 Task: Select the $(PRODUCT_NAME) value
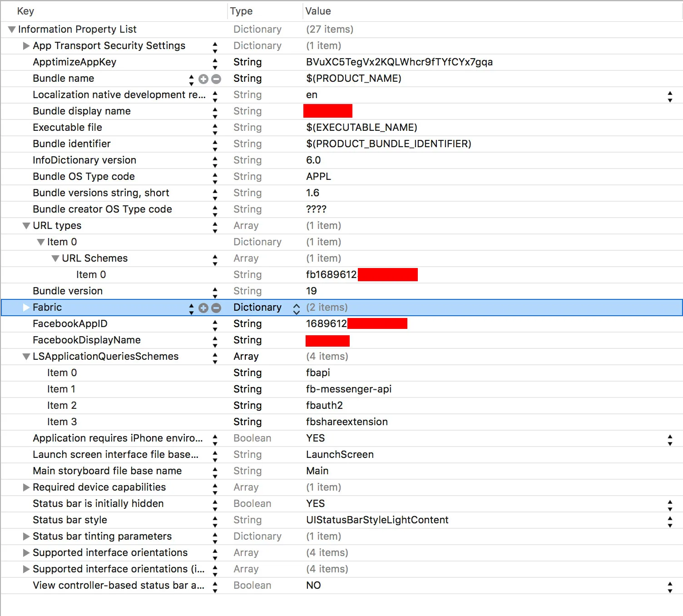click(354, 79)
